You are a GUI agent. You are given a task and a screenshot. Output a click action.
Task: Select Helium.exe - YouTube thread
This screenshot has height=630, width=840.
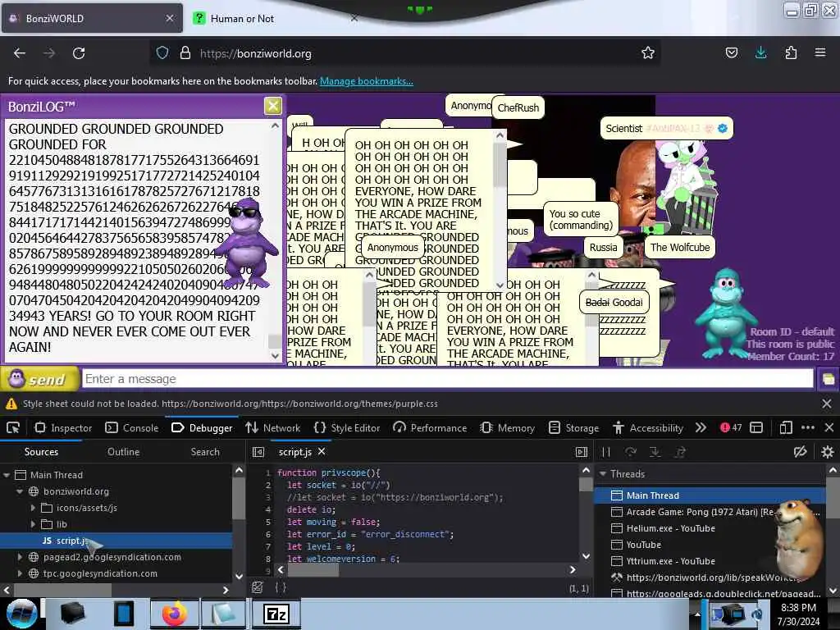[671, 528]
